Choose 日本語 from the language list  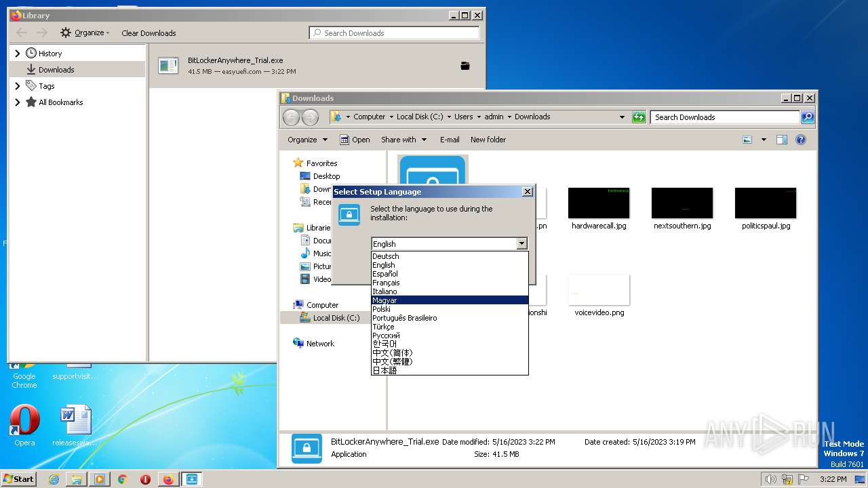click(450, 371)
